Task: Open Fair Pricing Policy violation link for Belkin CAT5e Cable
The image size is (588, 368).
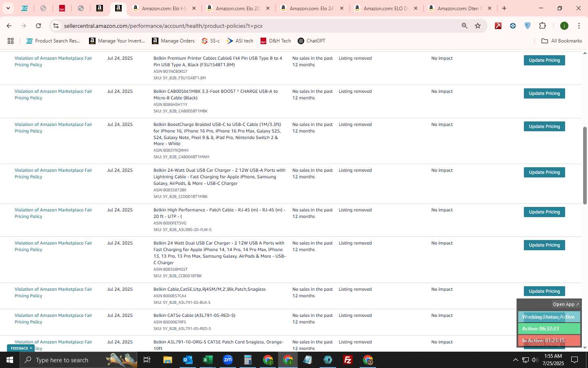Action: pos(53,319)
